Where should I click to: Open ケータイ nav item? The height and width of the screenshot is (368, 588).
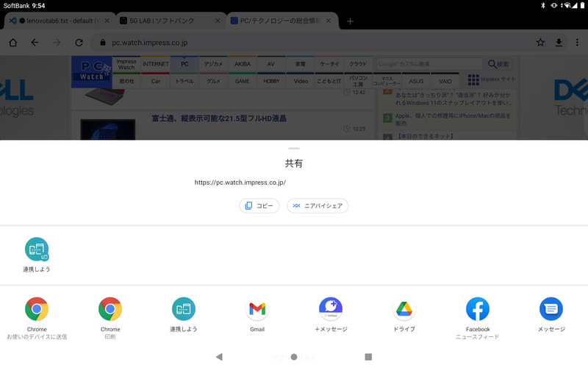329,64
